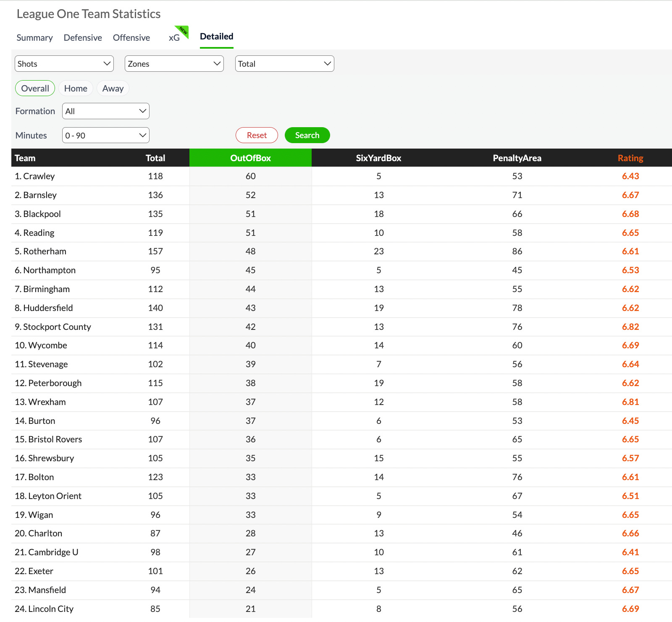Click the Minutes label
The width and height of the screenshot is (672, 622).
[31, 136]
